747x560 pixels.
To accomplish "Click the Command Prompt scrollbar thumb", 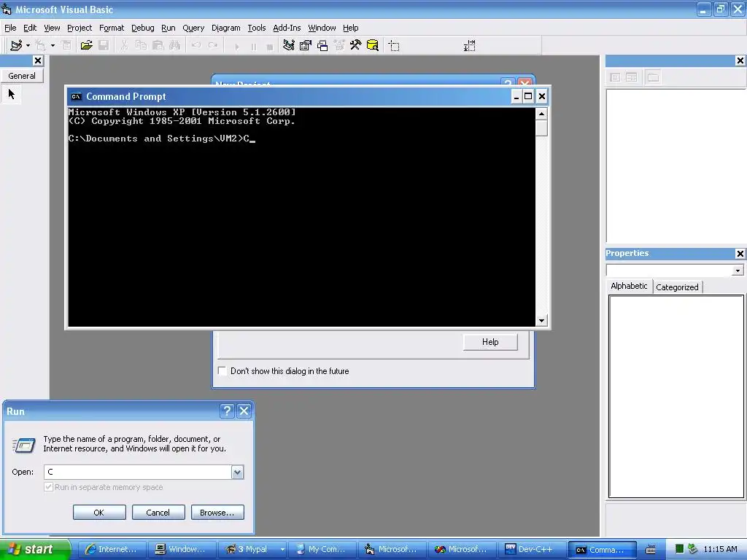I will (541, 128).
